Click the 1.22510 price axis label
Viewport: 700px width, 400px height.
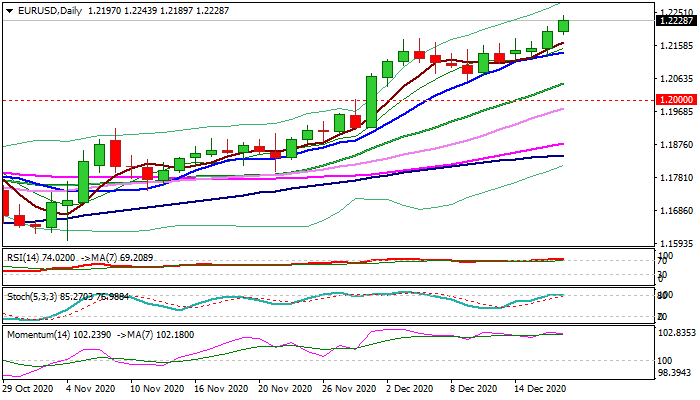[677, 13]
